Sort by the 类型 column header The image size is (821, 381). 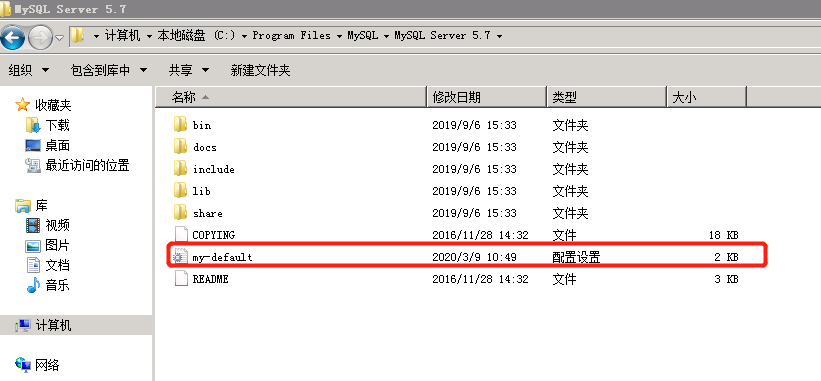(x=607, y=97)
